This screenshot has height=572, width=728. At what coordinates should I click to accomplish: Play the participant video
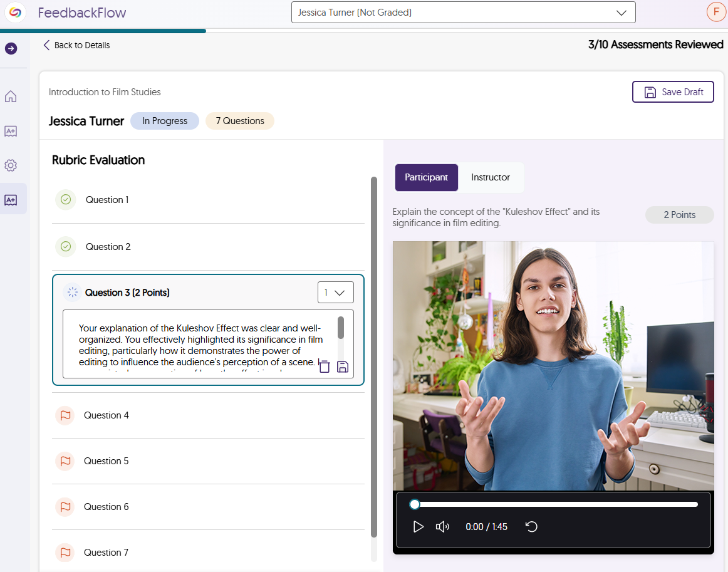click(419, 527)
